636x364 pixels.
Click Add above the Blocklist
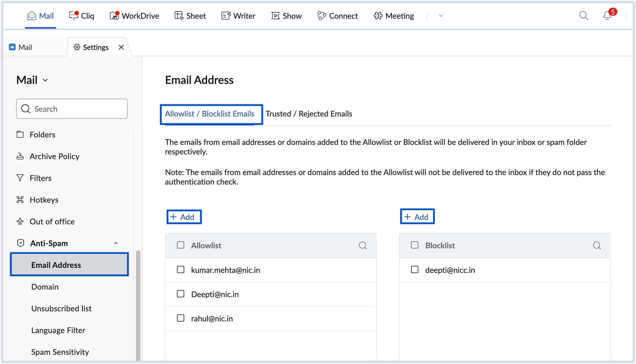pos(417,217)
